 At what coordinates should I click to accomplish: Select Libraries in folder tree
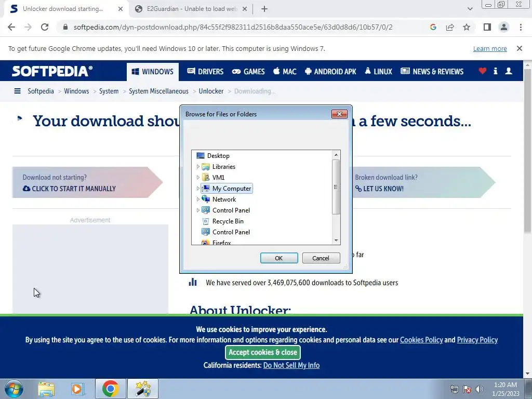pos(223,167)
